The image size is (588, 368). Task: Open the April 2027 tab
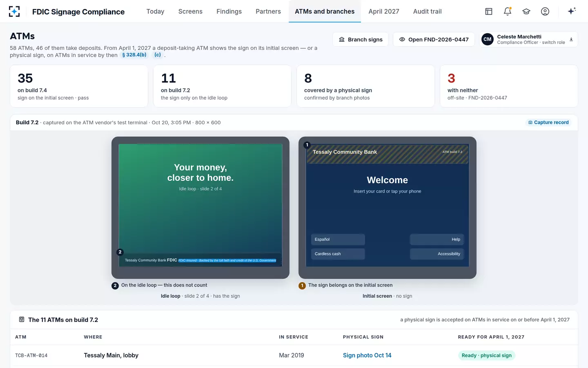pos(384,11)
